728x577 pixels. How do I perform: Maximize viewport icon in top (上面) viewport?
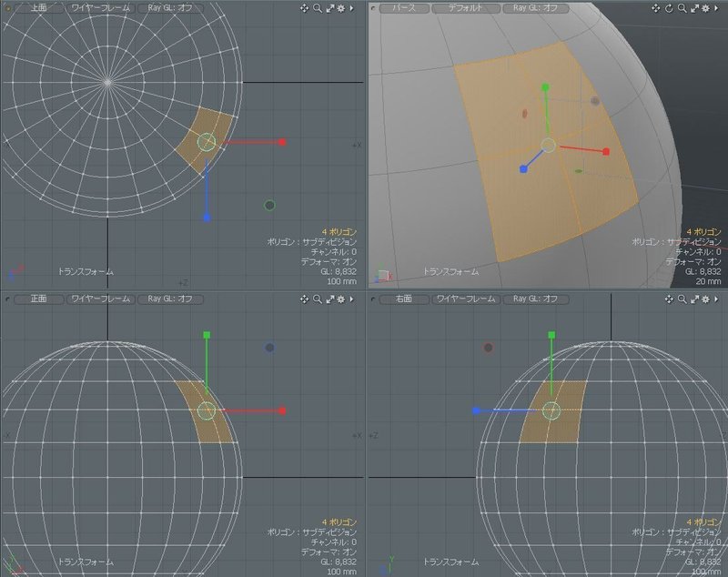coord(330,8)
